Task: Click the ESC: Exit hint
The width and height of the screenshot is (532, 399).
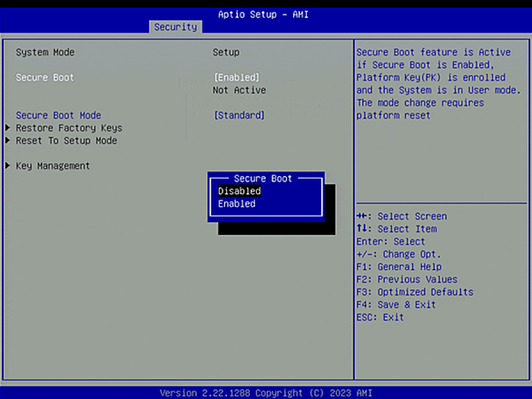Action: pos(380,317)
